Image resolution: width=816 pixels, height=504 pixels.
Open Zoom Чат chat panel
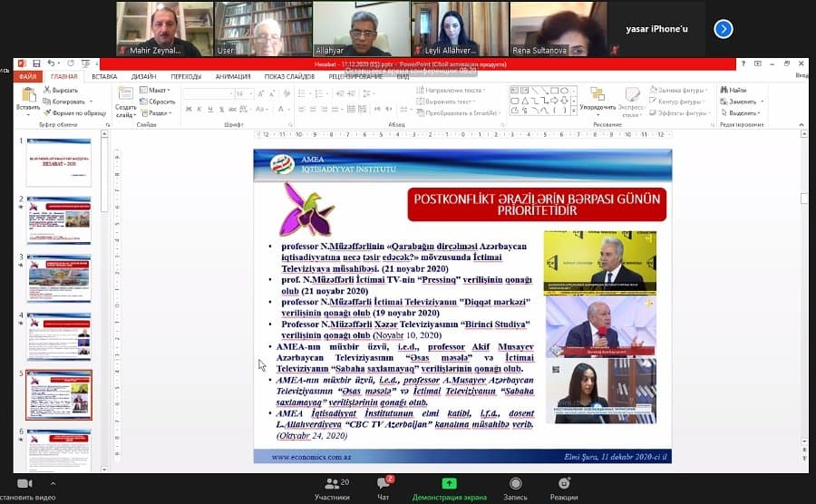(x=384, y=489)
